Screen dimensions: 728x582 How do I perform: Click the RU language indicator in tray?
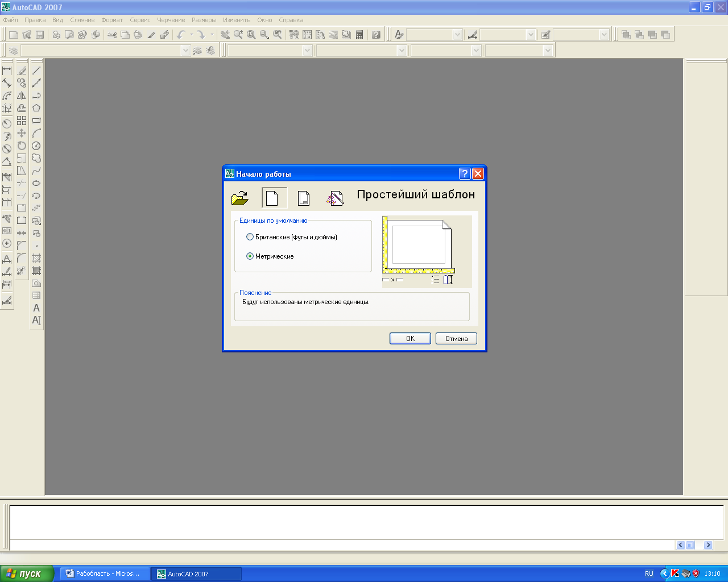point(649,573)
